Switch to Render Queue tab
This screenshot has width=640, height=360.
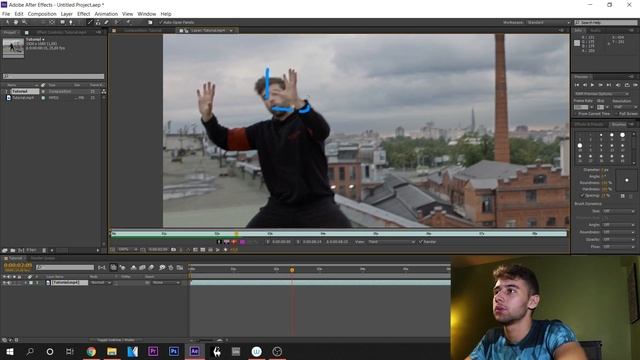[42, 258]
